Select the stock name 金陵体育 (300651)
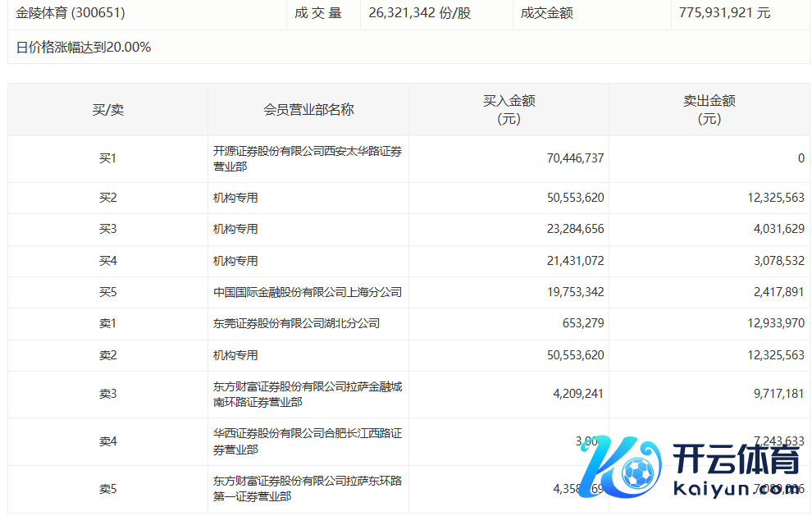The height and width of the screenshot is (516, 812). tap(71, 13)
